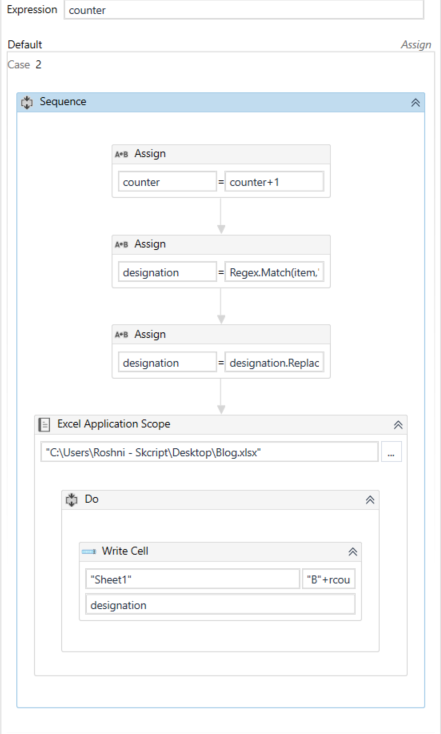
Task: Click the Blog.xlsx workbook path field
Action: pos(209,453)
